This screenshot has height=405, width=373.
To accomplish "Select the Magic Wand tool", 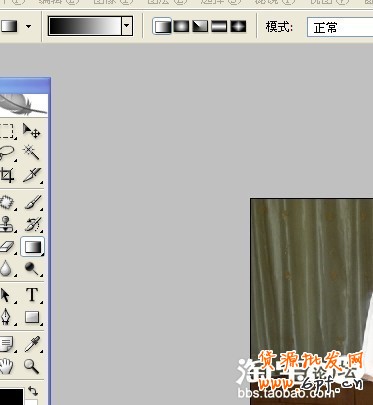I will pyautogui.click(x=32, y=152).
